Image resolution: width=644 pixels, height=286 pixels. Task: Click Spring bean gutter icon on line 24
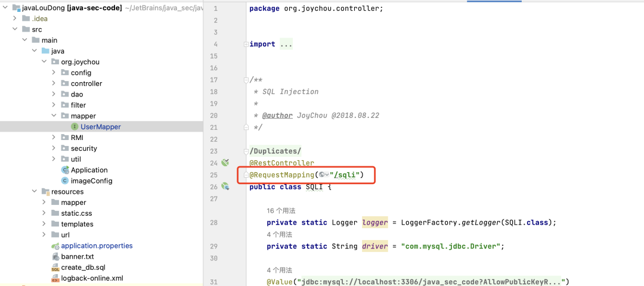click(x=225, y=163)
